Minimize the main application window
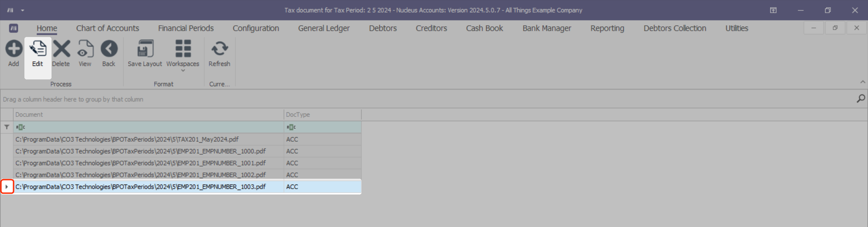Image resolution: width=868 pixels, height=227 pixels. pos(801,10)
